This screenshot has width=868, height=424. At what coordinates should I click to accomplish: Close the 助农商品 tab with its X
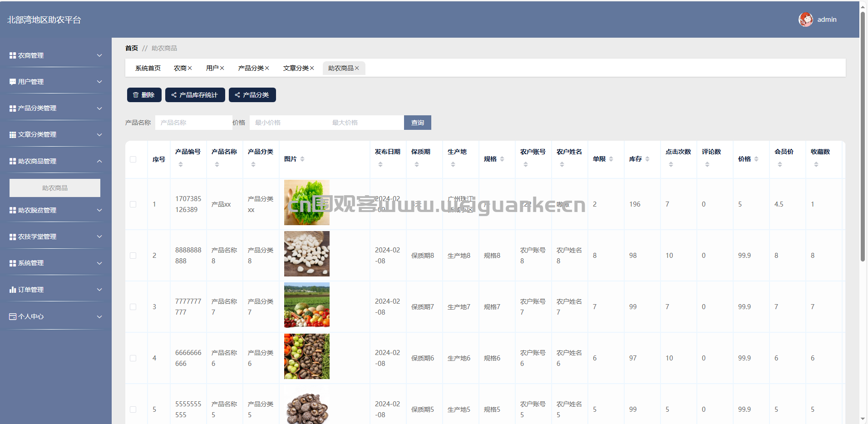(357, 68)
